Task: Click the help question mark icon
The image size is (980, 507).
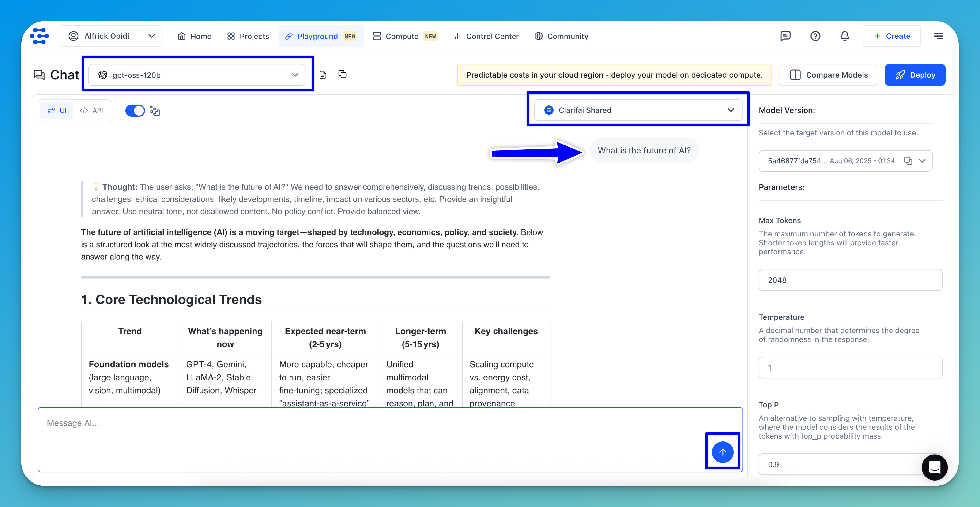Action: (x=815, y=36)
